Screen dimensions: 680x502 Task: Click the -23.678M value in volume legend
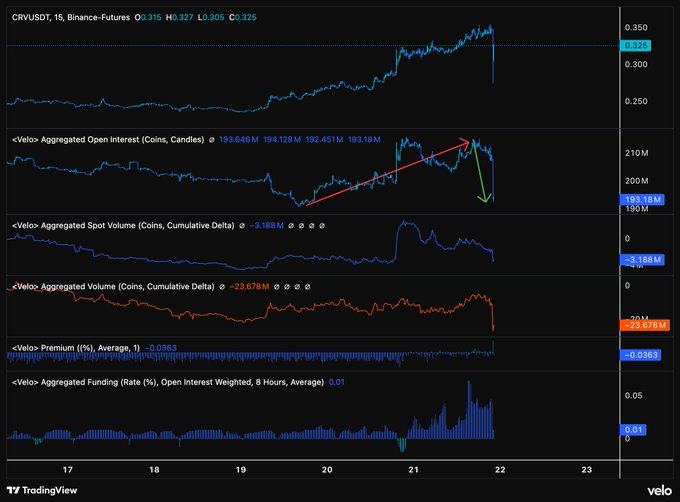(249, 287)
